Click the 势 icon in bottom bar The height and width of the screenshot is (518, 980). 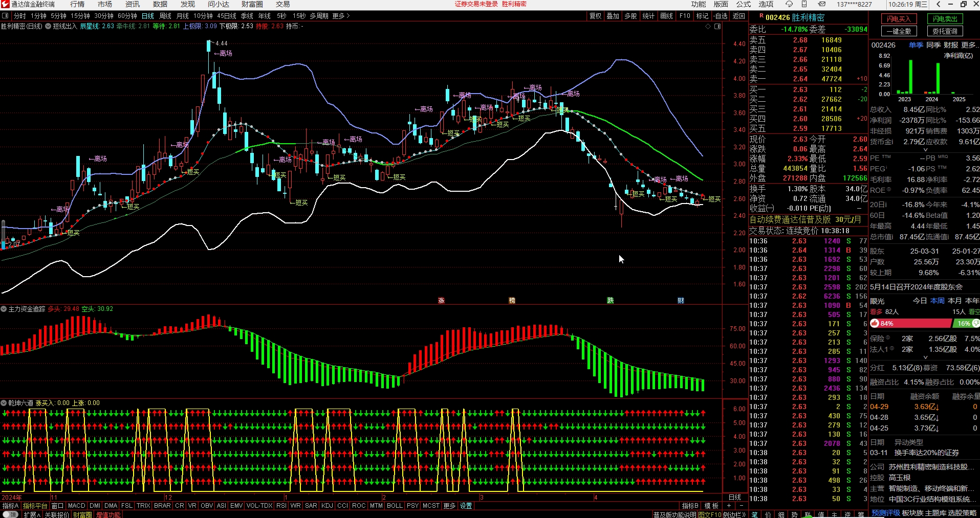pos(794,514)
